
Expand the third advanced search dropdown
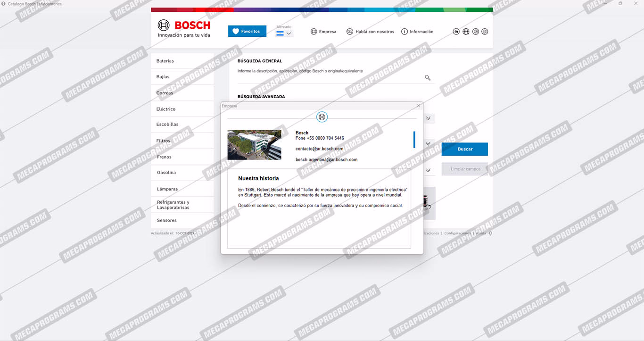pyautogui.click(x=428, y=170)
